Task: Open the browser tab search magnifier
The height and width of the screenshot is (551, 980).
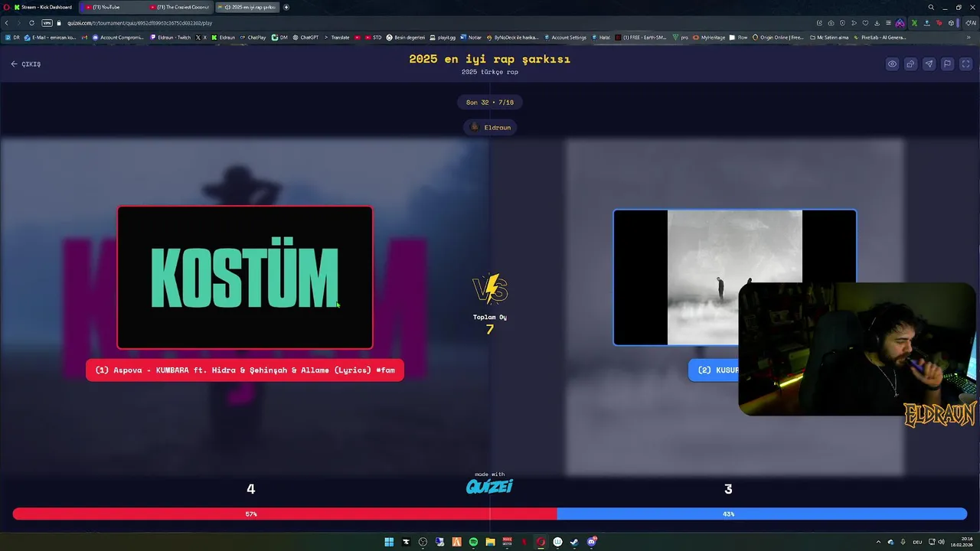Action: pos(931,7)
